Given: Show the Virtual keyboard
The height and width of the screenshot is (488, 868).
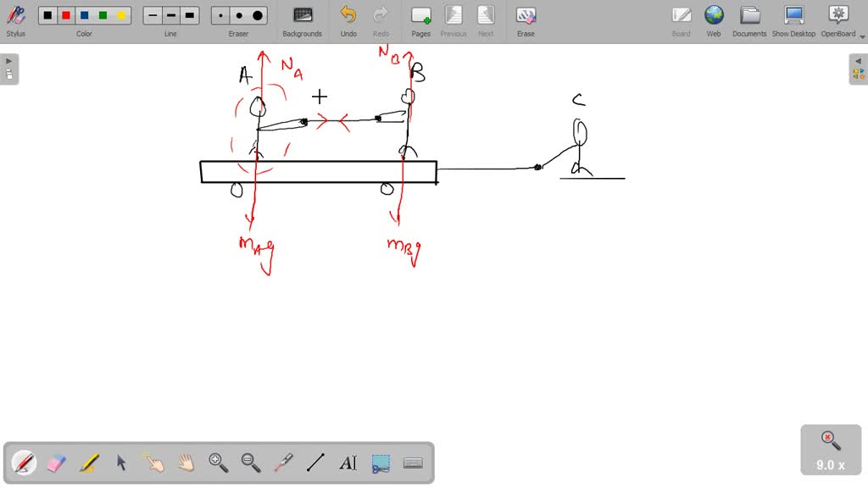Looking at the screenshot, I should pyautogui.click(x=414, y=462).
